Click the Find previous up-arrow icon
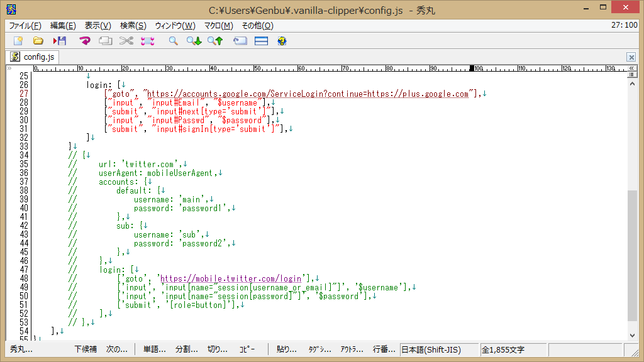Screen dimensions: 644x362 (x=215, y=41)
